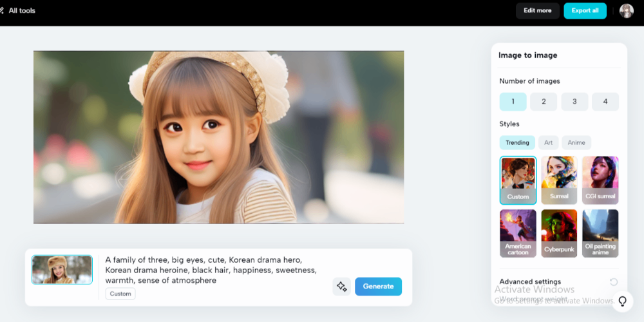This screenshot has height=322, width=644.
Task: Open All tools menu
Action: point(17,11)
